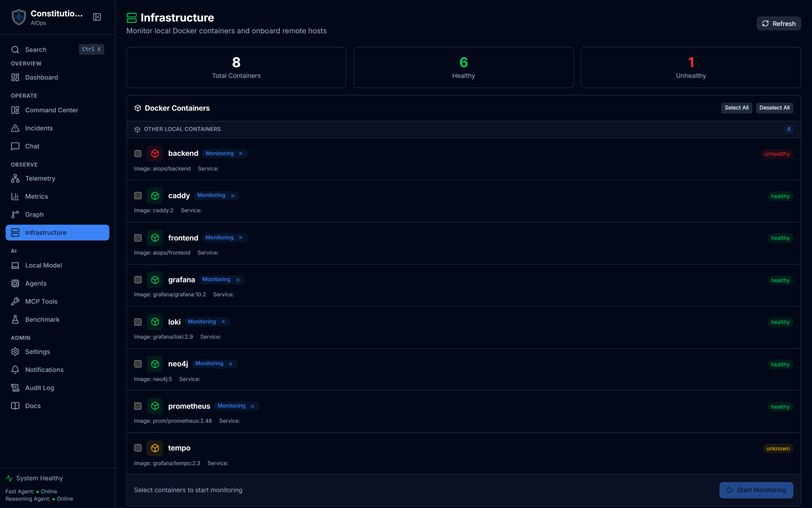Viewport: 812px width, 508px height.
Task: Open MCP Tools in sidebar
Action: point(58,301)
